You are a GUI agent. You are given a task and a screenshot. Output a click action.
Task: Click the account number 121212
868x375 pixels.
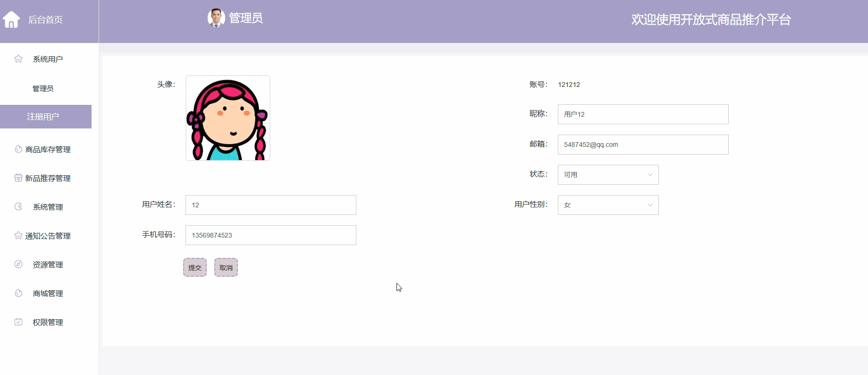coord(569,85)
